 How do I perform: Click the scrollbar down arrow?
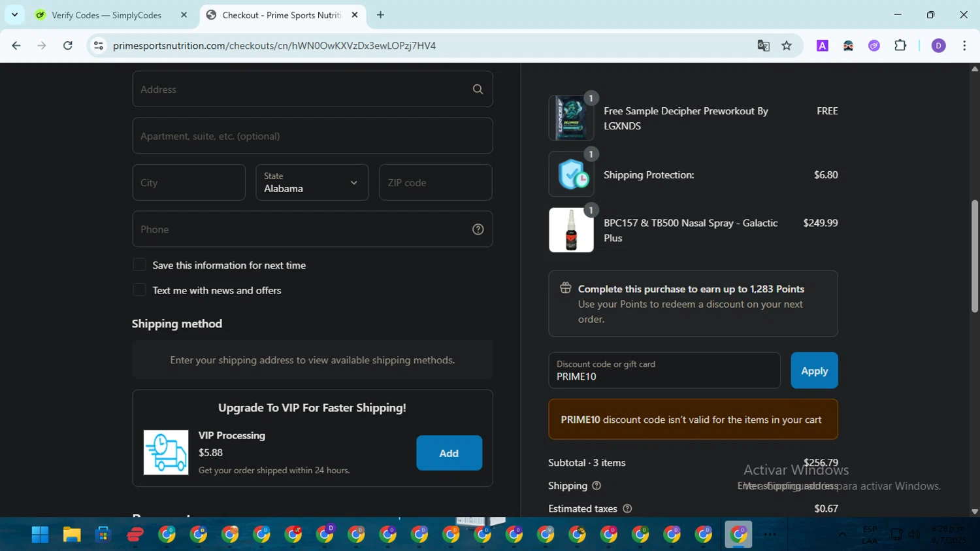pos(975,512)
